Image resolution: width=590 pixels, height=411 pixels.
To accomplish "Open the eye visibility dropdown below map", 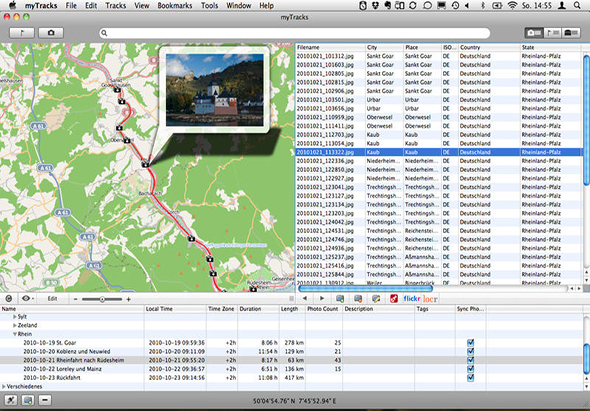I will pyautogui.click(x=27, y=298).
